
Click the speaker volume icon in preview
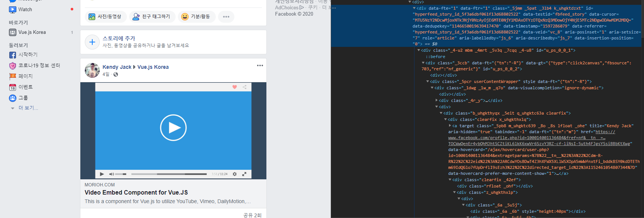(x=111, y=174)
